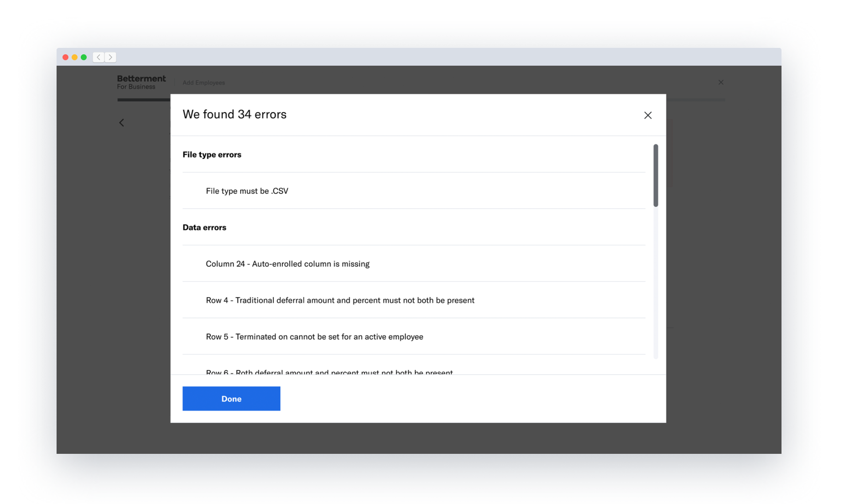Click the Data errors section header
Viewport: 844px width, 504px height.
(x=204, y=227)
